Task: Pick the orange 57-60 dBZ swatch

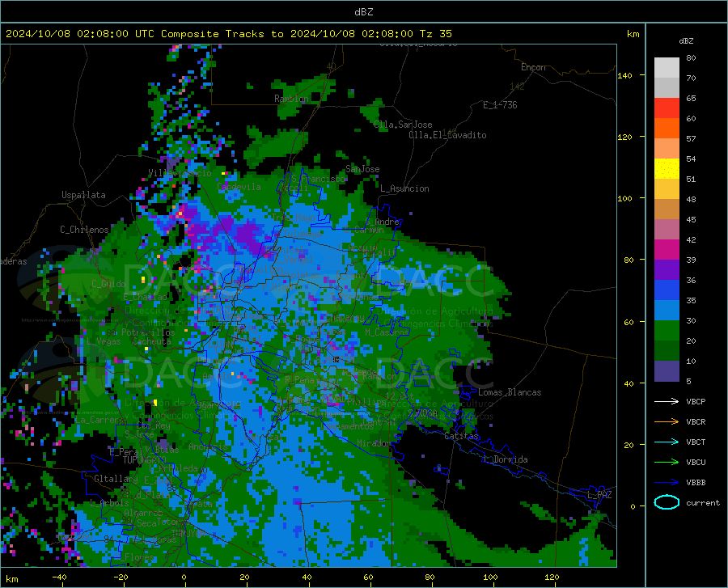Action: (667, 129)
